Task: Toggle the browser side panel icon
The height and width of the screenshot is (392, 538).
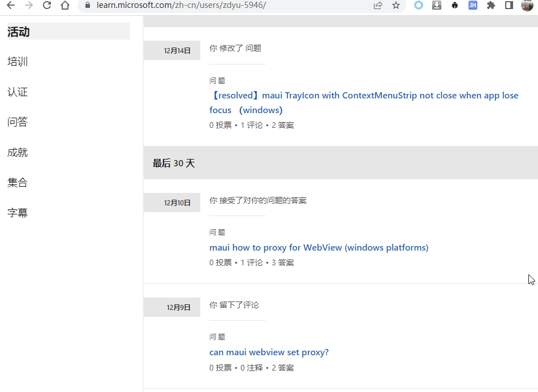Action: [x=509, y=5]
